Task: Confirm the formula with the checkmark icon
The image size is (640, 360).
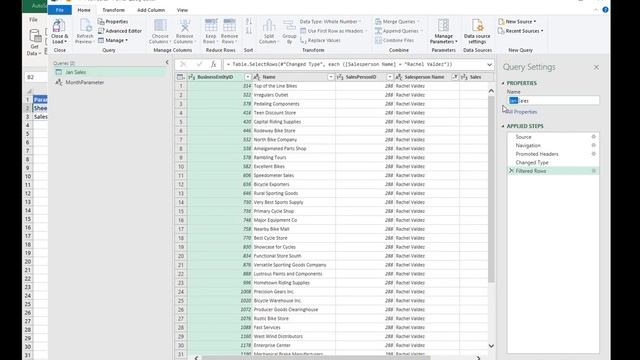Action: click(x=199, y=64)
